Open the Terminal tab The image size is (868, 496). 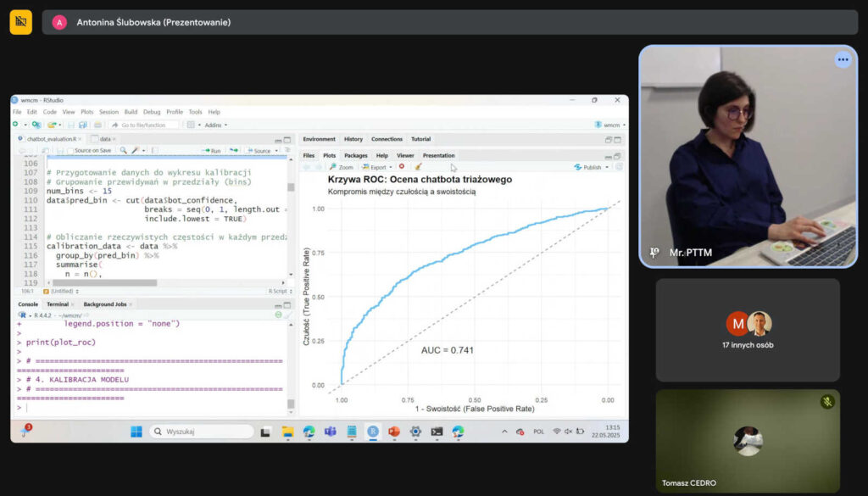tap(58, 304)
